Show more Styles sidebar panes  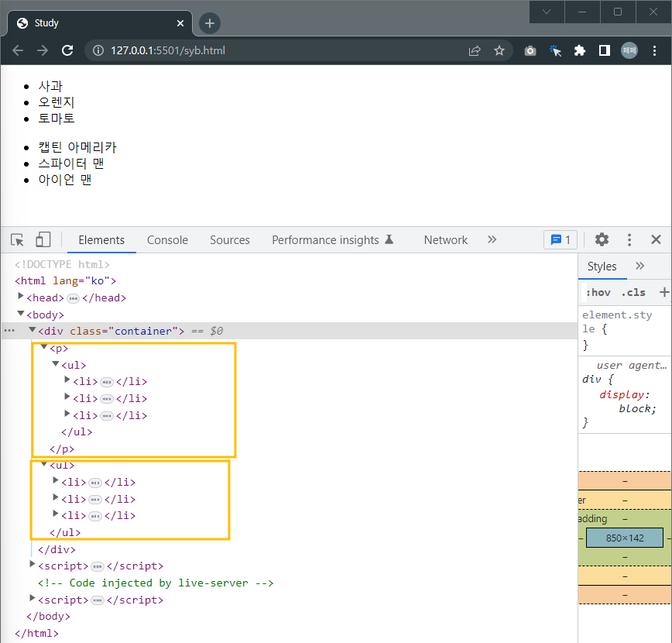click(x=639, y=266)
